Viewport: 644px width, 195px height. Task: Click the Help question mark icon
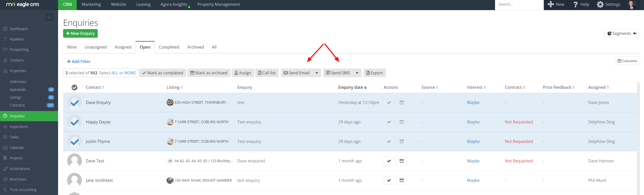(575, 5)
